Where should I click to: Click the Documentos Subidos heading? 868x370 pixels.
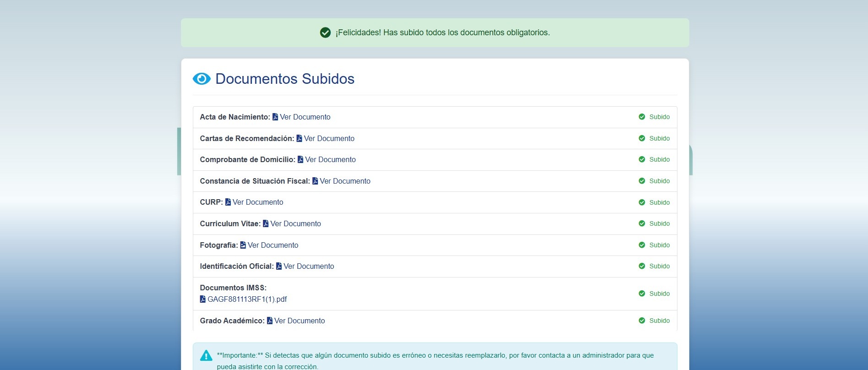pos(284,79)
